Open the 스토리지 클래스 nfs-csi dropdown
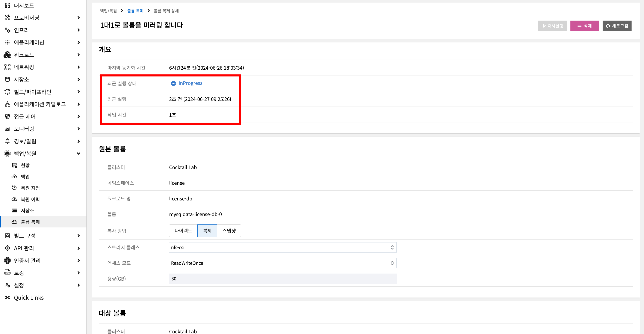Image resolution: width=644 pixels, height=334 pixels. [283, 247]
